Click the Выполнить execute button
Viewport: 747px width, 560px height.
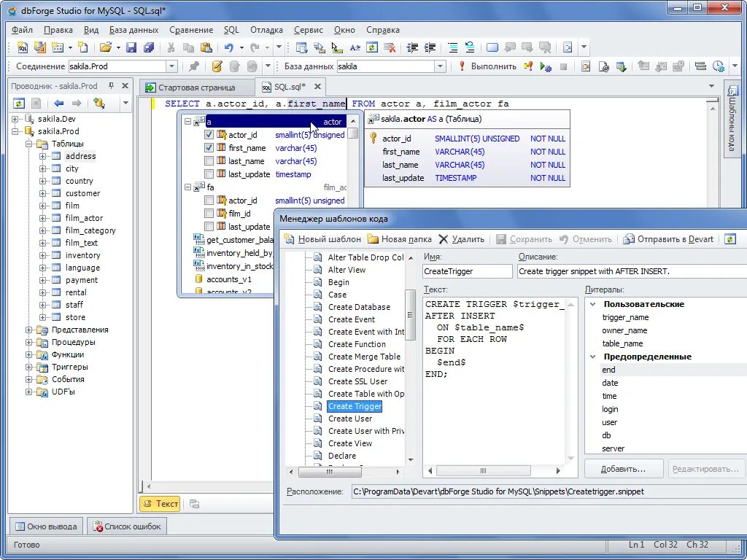pyautogui.click(x=487, y=66)
